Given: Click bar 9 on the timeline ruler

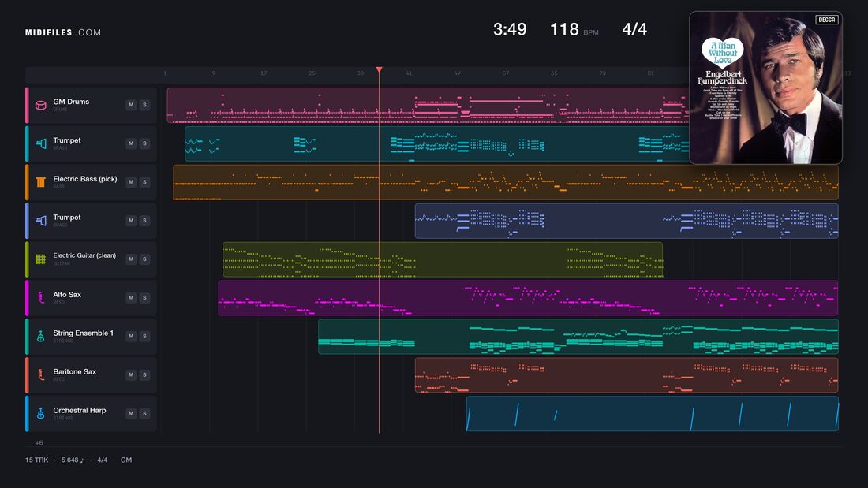Looking at the screenshot, I should (214, 73).
